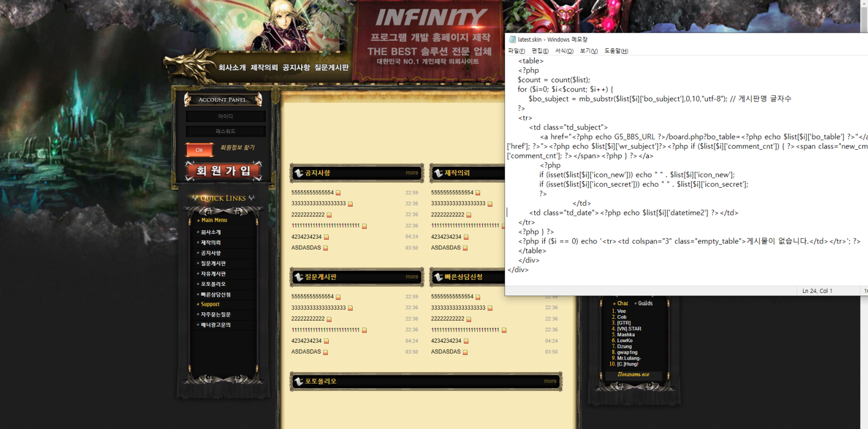Click the 아이디 username input field
This screenshot has height=429, width=868.
coord(226,117)
